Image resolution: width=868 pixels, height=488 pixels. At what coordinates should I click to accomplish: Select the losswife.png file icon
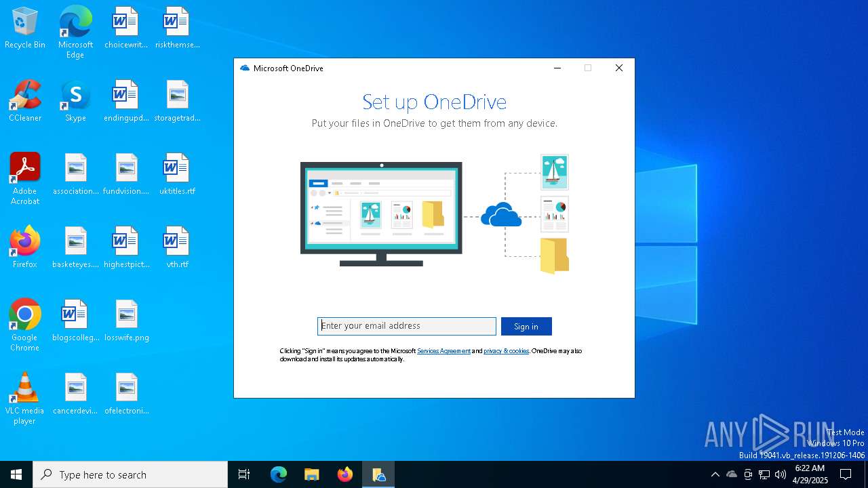[126, 321]
